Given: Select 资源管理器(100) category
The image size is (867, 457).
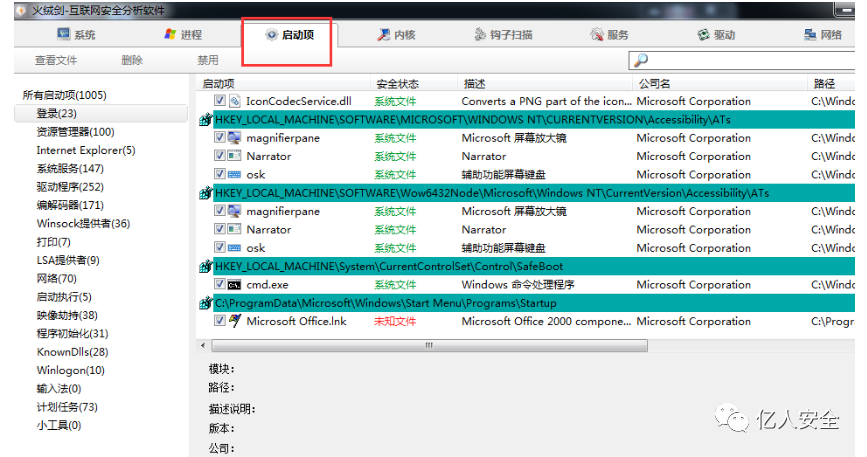Looking at the screenshot, I should 75,132.
